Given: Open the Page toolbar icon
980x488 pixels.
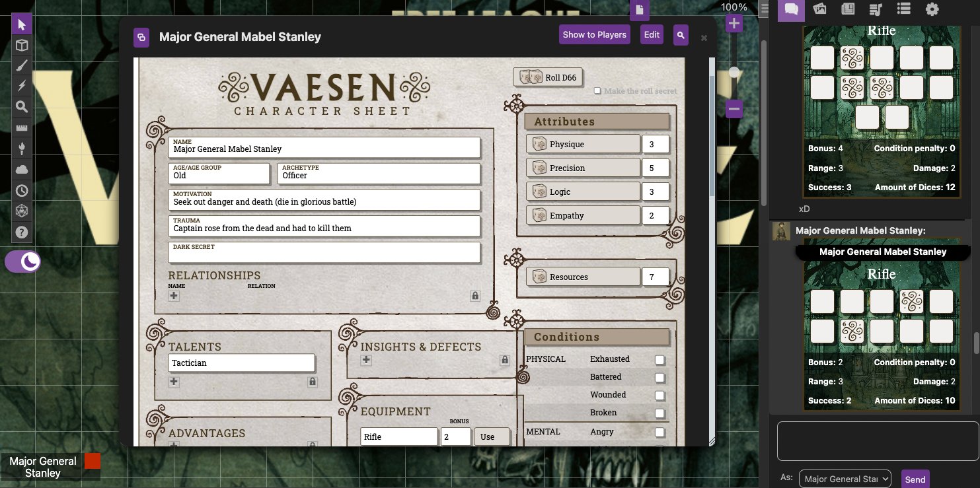Looking at the screenshot, I should pyautogui.click(x=639, y=10).
